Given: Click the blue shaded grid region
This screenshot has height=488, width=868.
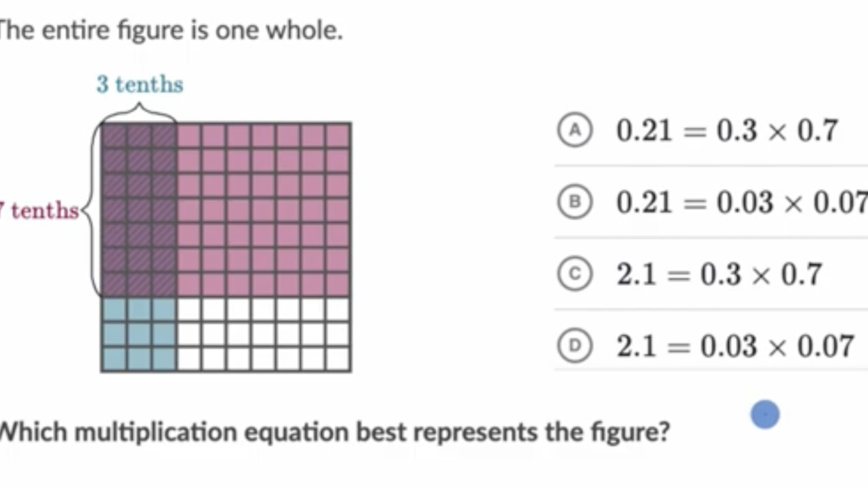Looking at the screenshot, I should pyautogui.click(x=139, y=334).
